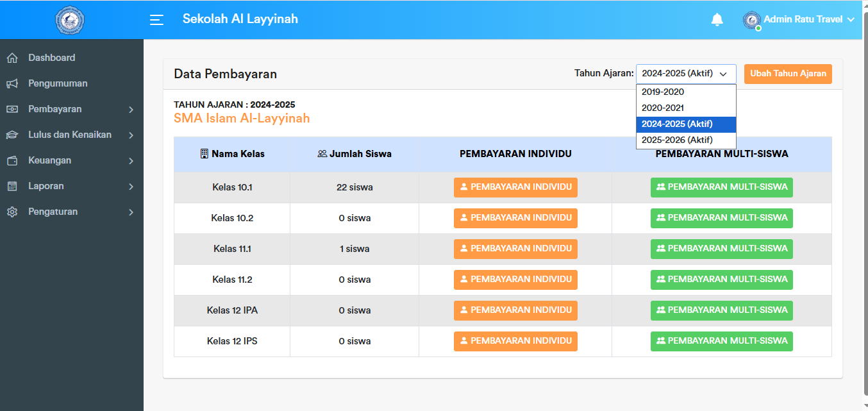Click the Keuangan wallet icon
Viewport: 868px width, 411px height.
click(12, 161)
